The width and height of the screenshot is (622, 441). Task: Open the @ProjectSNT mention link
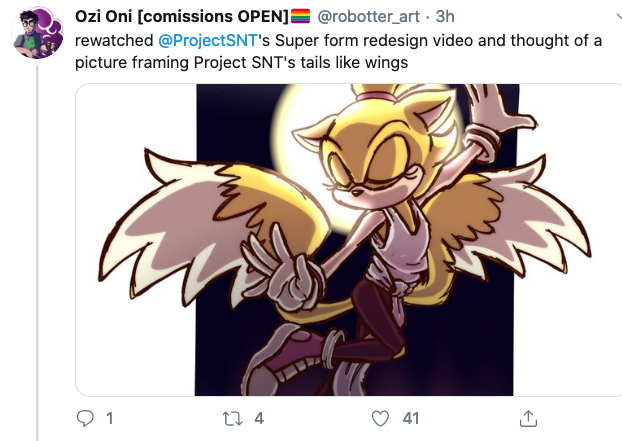208,40
